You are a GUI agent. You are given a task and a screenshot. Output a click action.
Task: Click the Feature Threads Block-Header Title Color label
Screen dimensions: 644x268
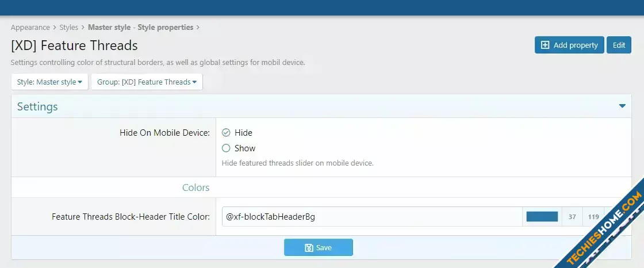tap(131, 217)
